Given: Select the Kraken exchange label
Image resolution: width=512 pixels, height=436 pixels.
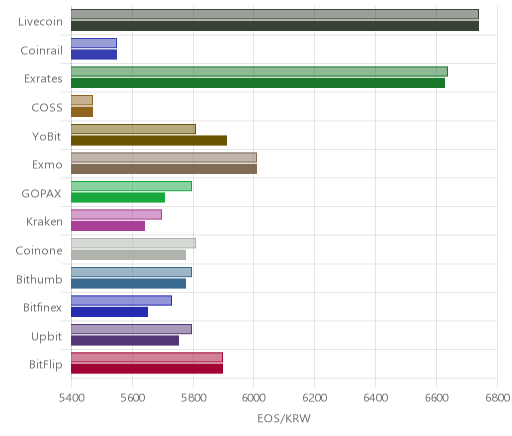Looking at the screenshot, I should (44, 222).
